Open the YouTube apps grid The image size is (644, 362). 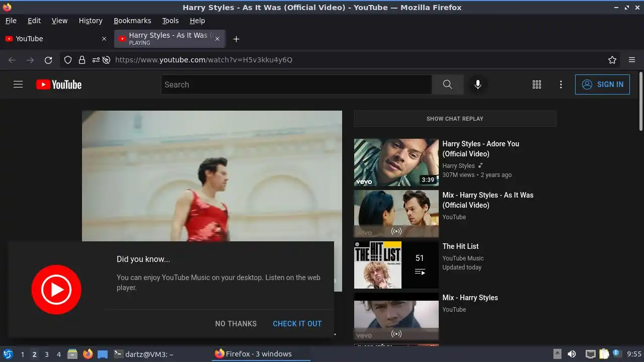point(537,84)
